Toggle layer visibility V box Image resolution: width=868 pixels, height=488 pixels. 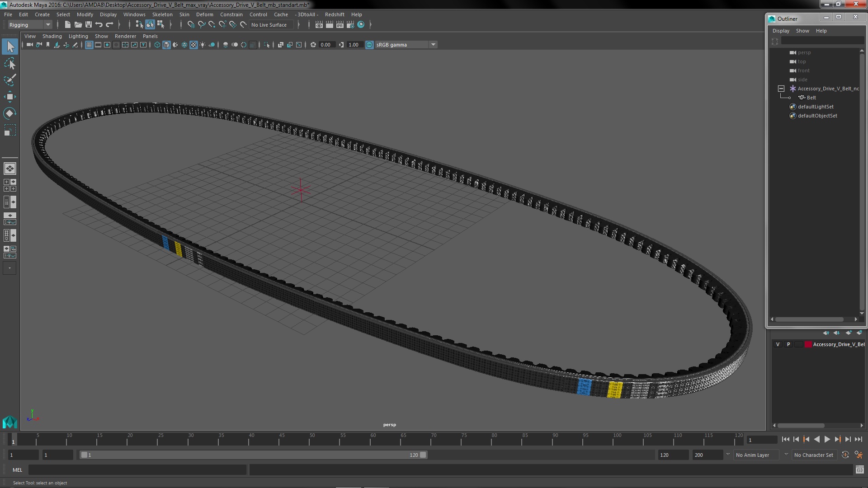pyautogui.click(x=778, y=344)
